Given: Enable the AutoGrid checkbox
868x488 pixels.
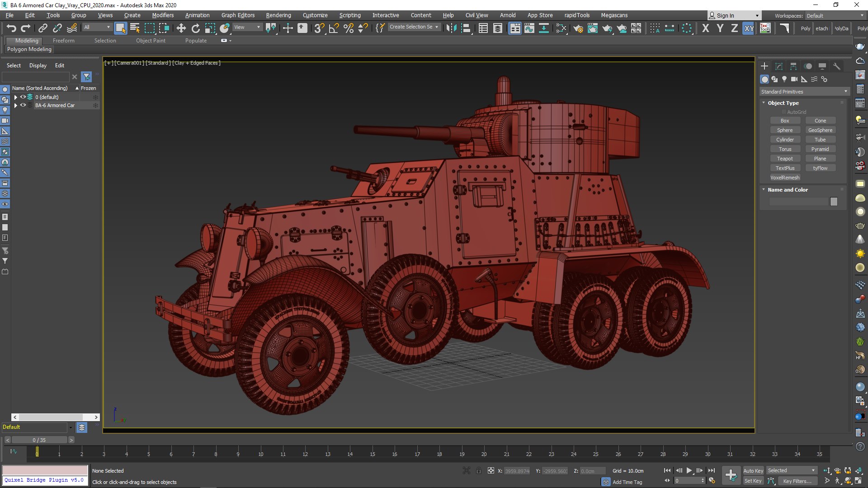Looking at the screenshot, I should (x=784, y=112).
